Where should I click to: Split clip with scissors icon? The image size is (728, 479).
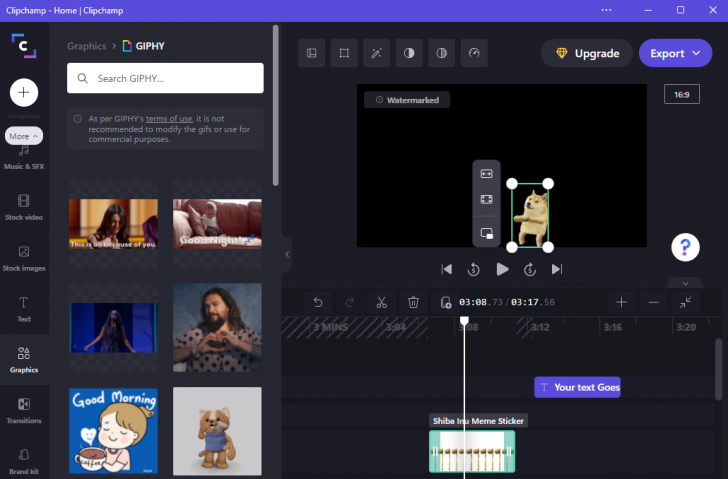[x=381, y=303]
